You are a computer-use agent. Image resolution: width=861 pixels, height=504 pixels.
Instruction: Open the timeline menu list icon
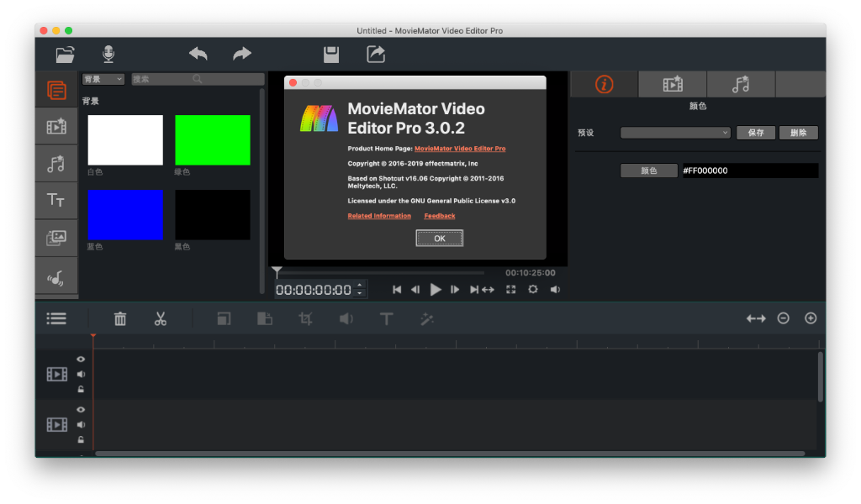pos(56,318)
